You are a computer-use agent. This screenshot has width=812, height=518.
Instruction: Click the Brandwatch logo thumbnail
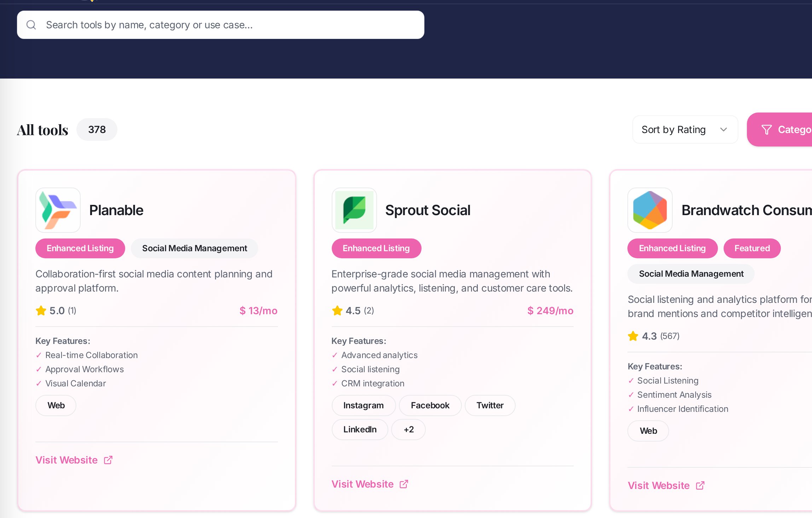650,210
